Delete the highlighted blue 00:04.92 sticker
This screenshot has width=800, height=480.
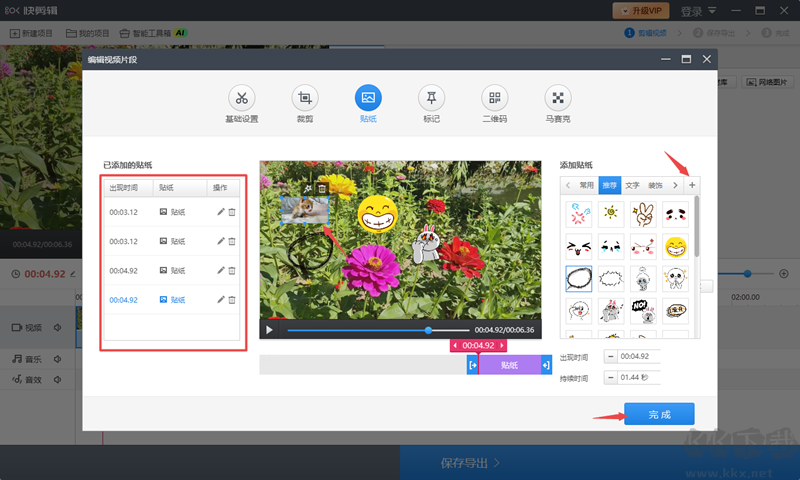pos(232,300)
